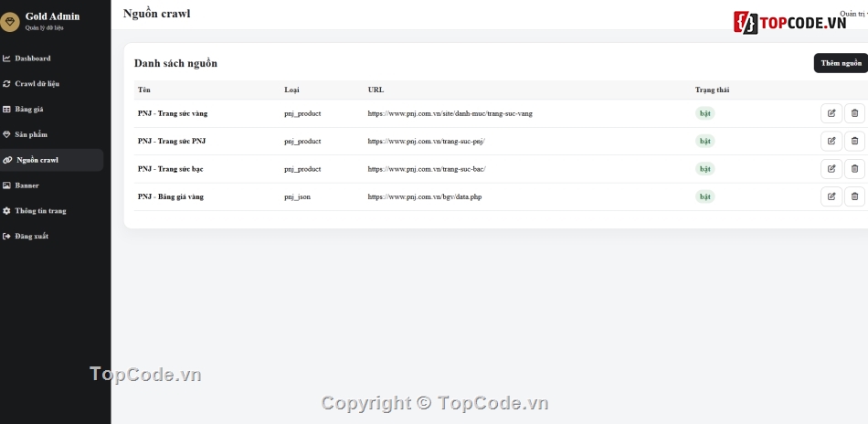This screenshot has height=424, width=868.
Task: Click the pnj_json type cell
Action: coord(297,196)
